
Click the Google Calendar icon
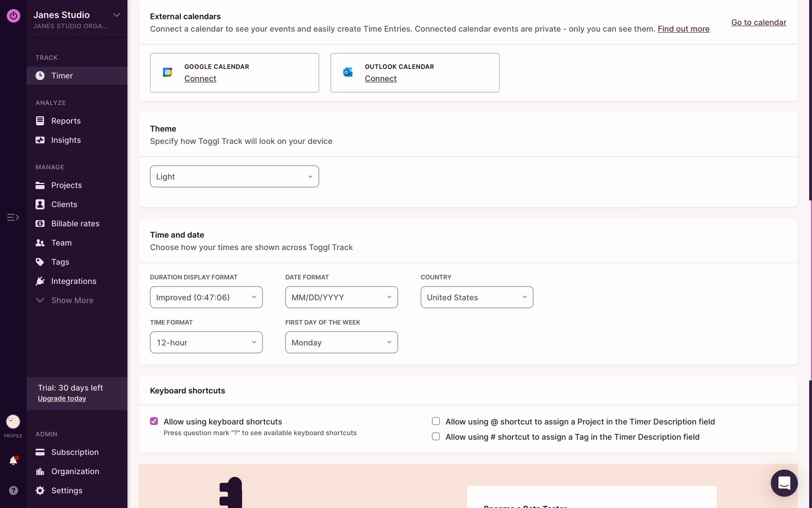point(167,72)
